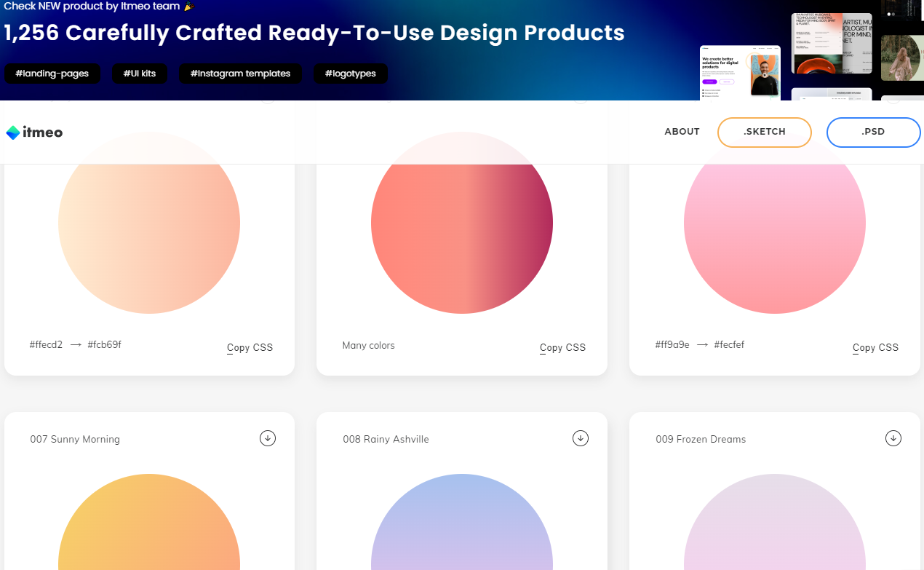Click the .SKETCH download button
The image size is (924, 570).
765,132
